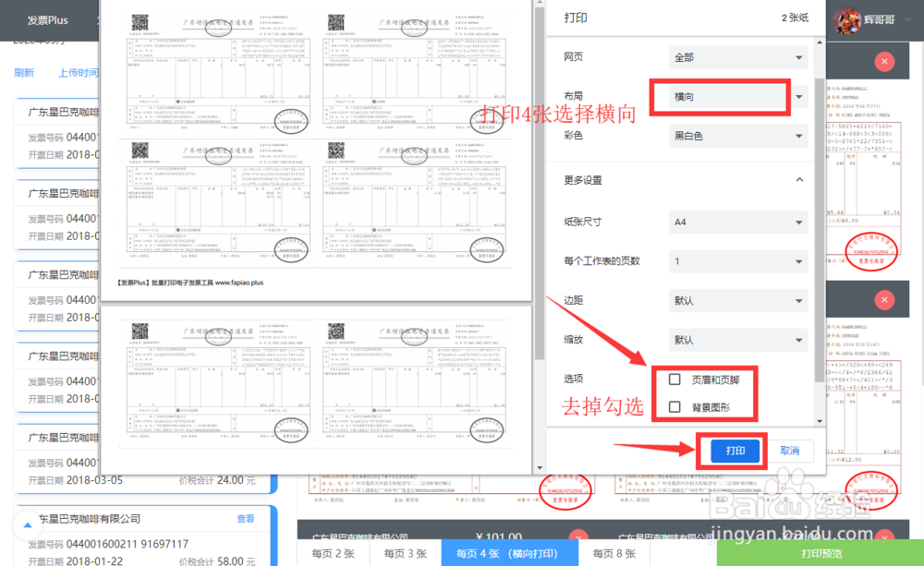Click the 价税合计 58.00 元 text
Image resolution: width=924 pixels, height=566 pixels.
(217, 560)
